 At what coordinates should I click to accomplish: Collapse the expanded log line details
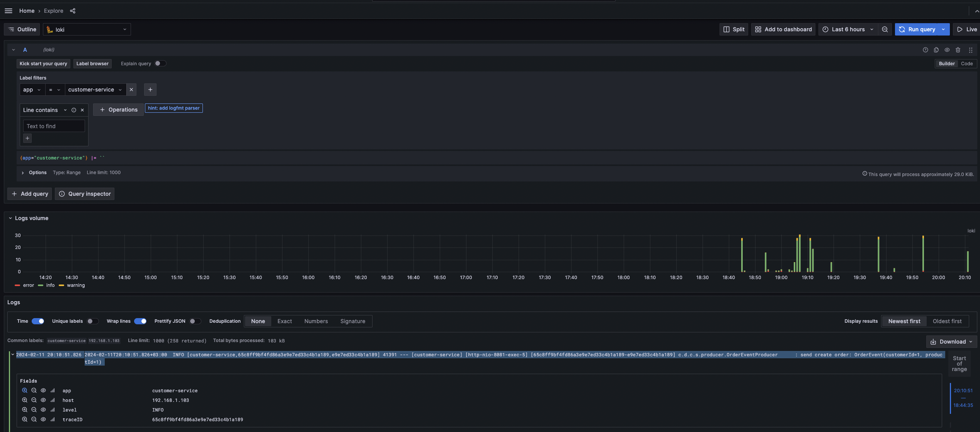[x=13, y=354]
